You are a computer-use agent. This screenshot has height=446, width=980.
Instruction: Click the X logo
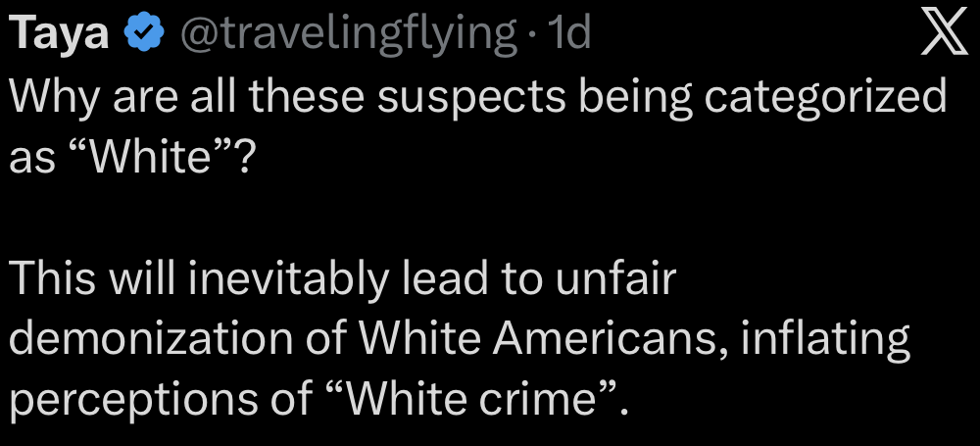click(945, 36)
